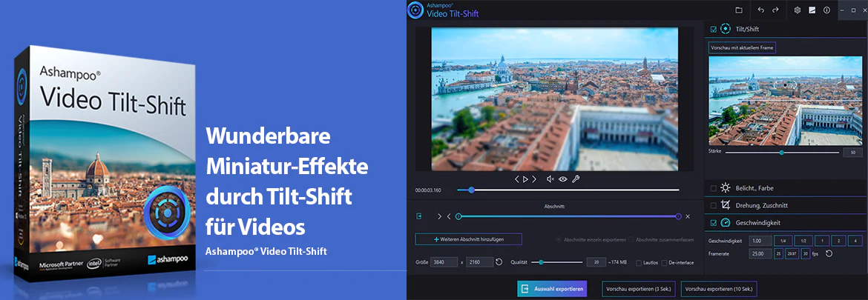Mute the preview audio with speaker icon
This screenshot has width=868, height=300.
550,179
